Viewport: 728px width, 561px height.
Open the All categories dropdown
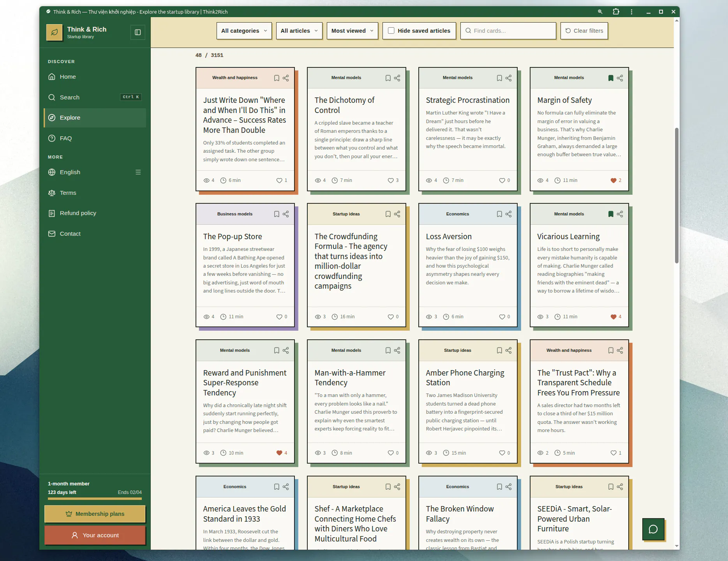244,31
